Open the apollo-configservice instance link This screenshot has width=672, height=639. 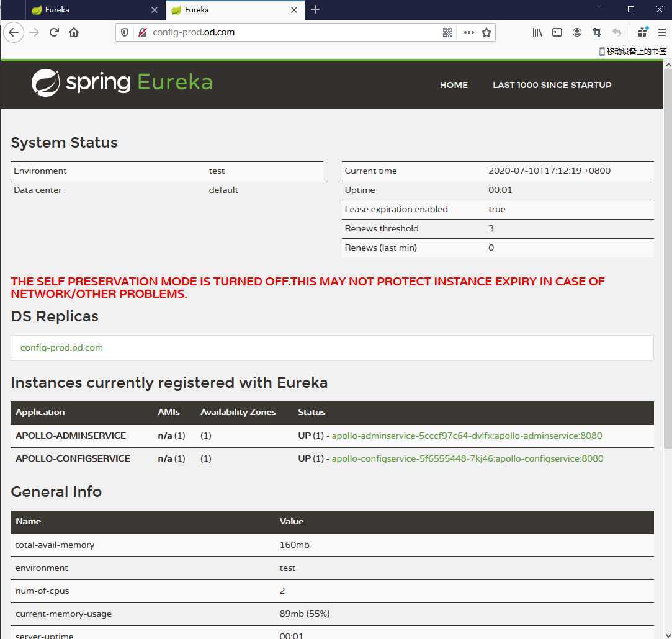click(467, 458)
